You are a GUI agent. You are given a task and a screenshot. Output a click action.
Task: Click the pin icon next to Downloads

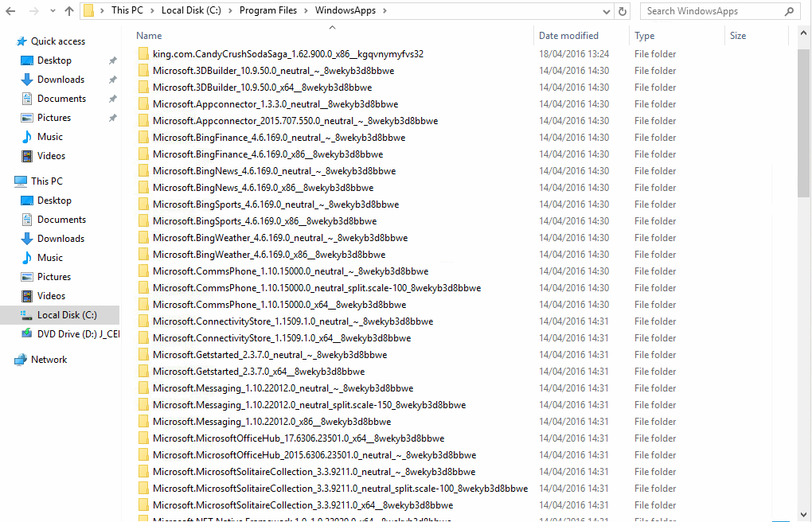click(x=112, y=80)
